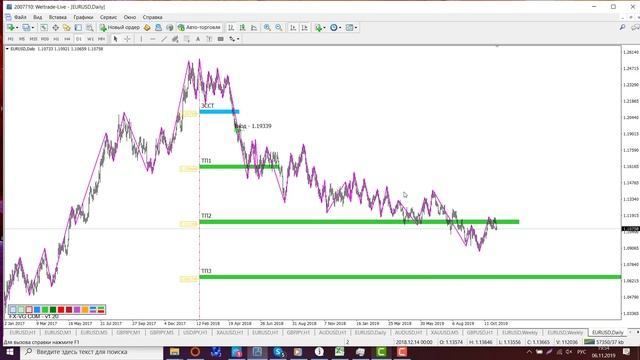Open the connection status 57350/37 kb
This screenshot has height=360, width=640.
604,342
